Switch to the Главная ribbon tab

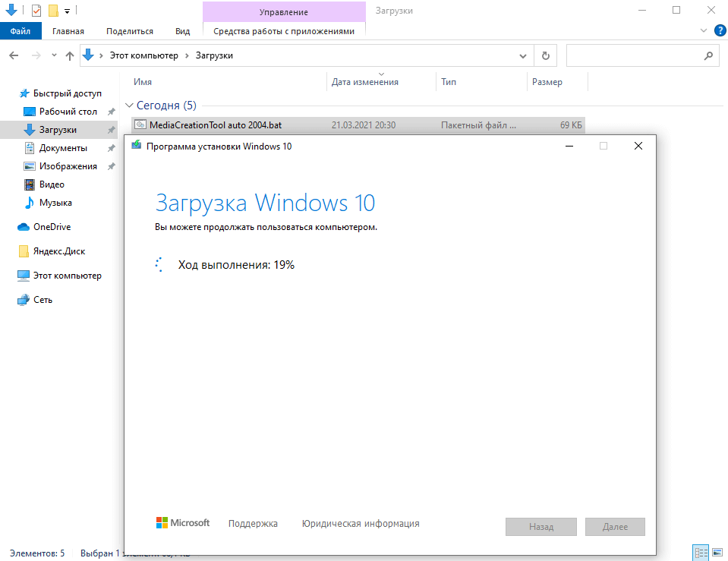point(68,31)
